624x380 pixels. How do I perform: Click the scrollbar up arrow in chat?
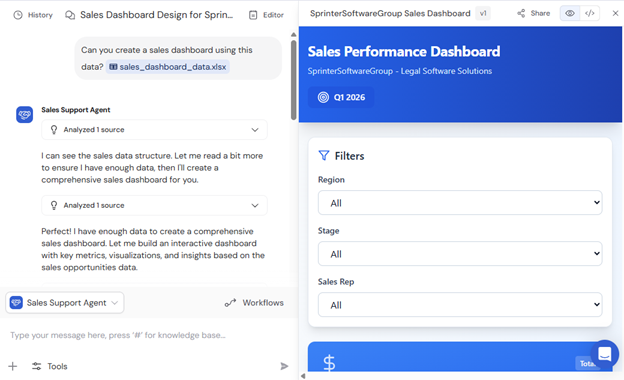293,35
